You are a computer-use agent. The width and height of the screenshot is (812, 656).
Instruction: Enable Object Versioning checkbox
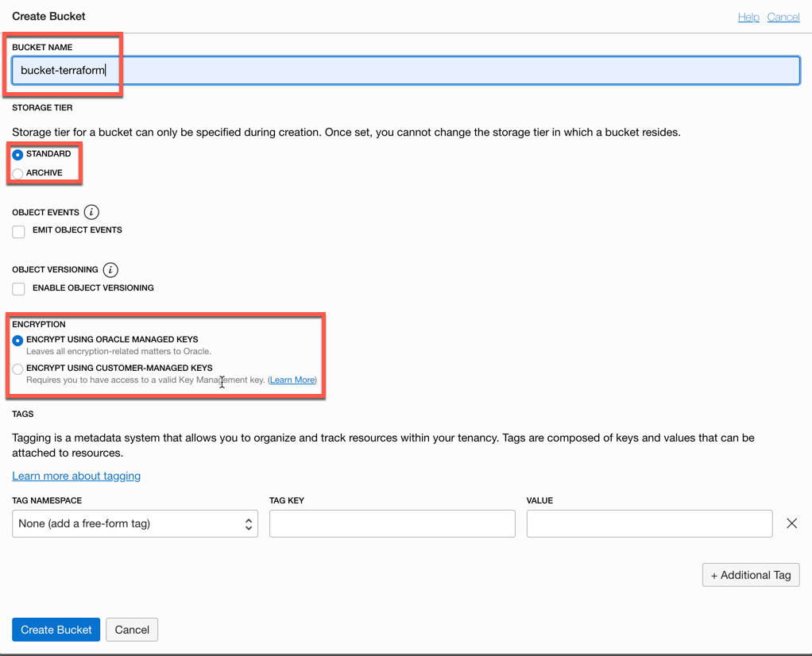18,288
